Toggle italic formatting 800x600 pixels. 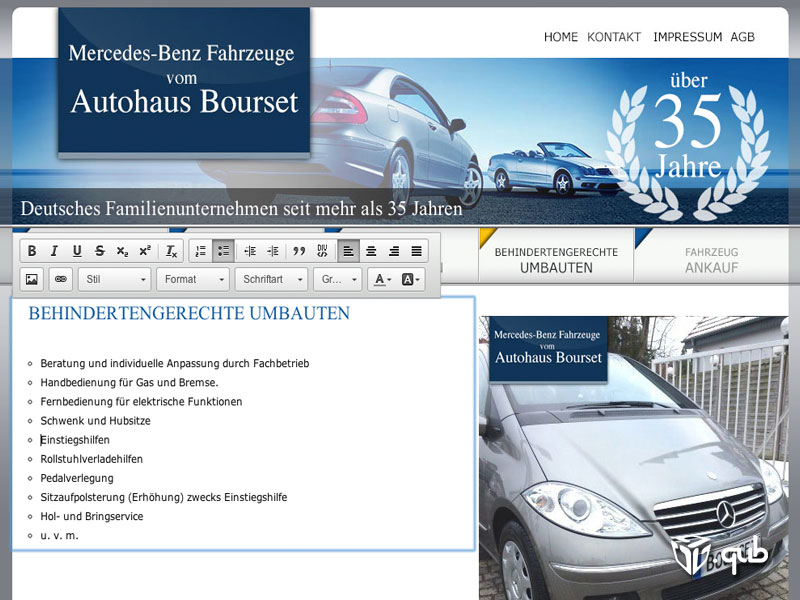click(54, 251)
